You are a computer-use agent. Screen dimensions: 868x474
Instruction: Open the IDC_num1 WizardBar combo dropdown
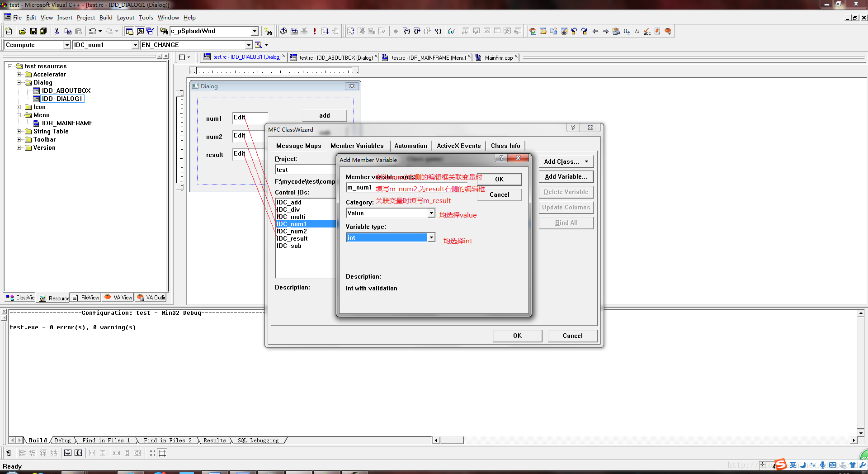(x=135, y=45)
